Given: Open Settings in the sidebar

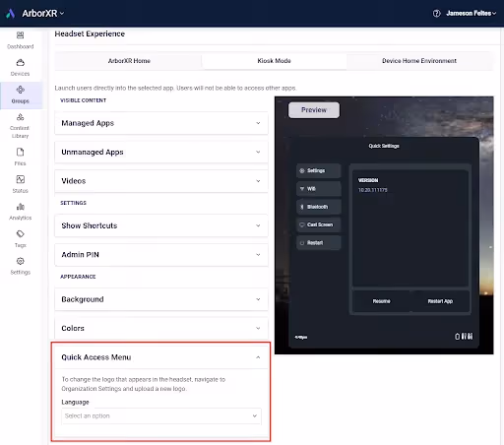Looking at the screenshot, I should point(21,266).
